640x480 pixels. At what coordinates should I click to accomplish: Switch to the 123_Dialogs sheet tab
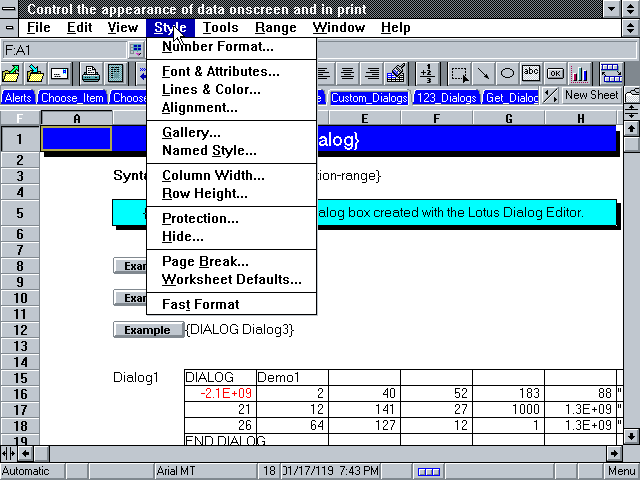point(447,98)
